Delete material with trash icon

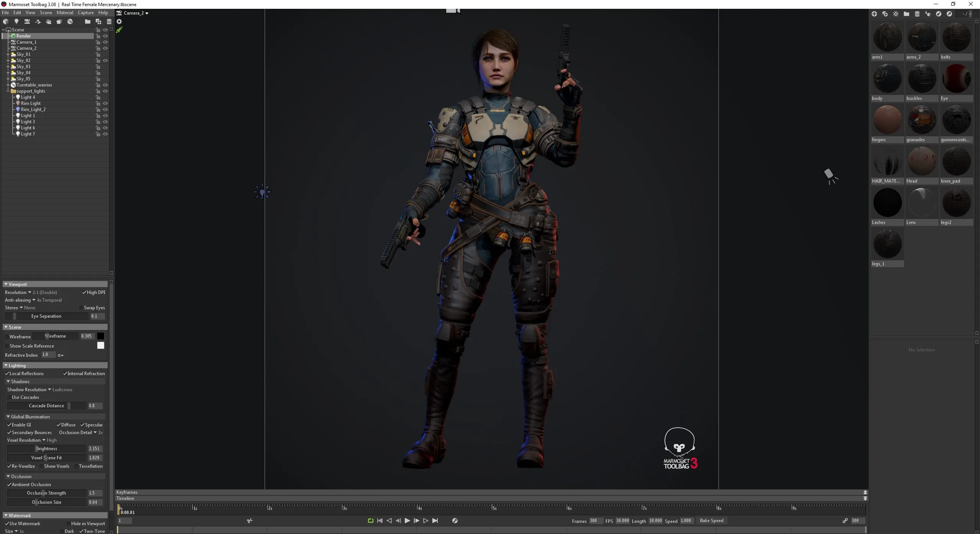[x=917, y=14]
